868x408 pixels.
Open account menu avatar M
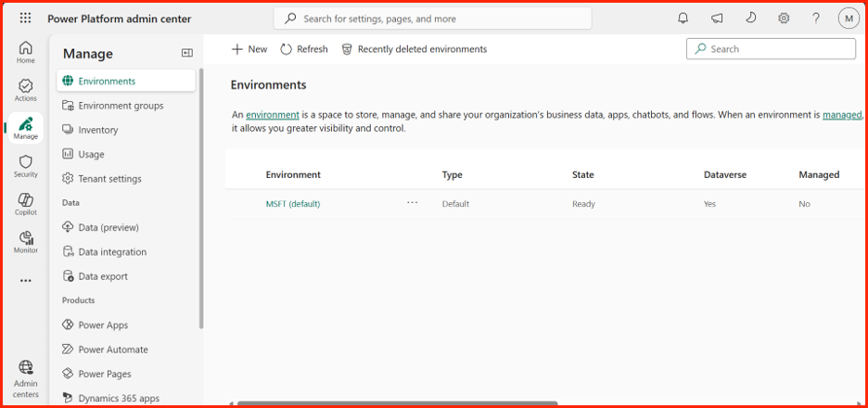pyautogui.click(x=849, y=19)
